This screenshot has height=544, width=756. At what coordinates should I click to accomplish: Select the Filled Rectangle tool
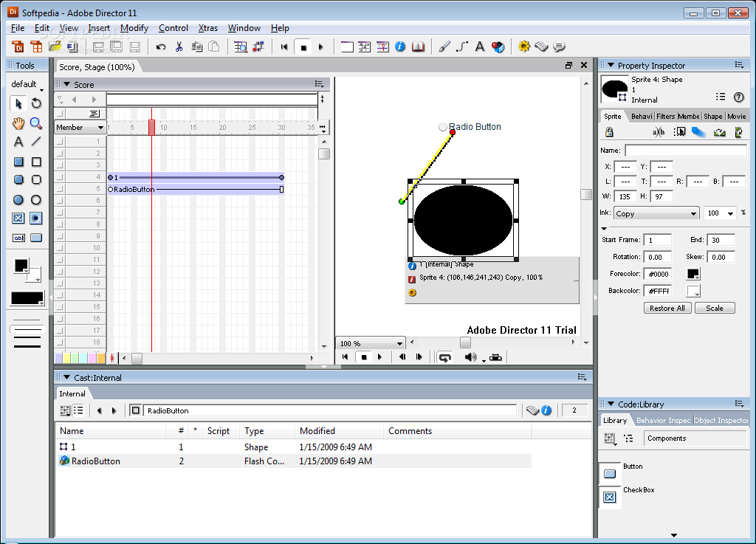18,162
